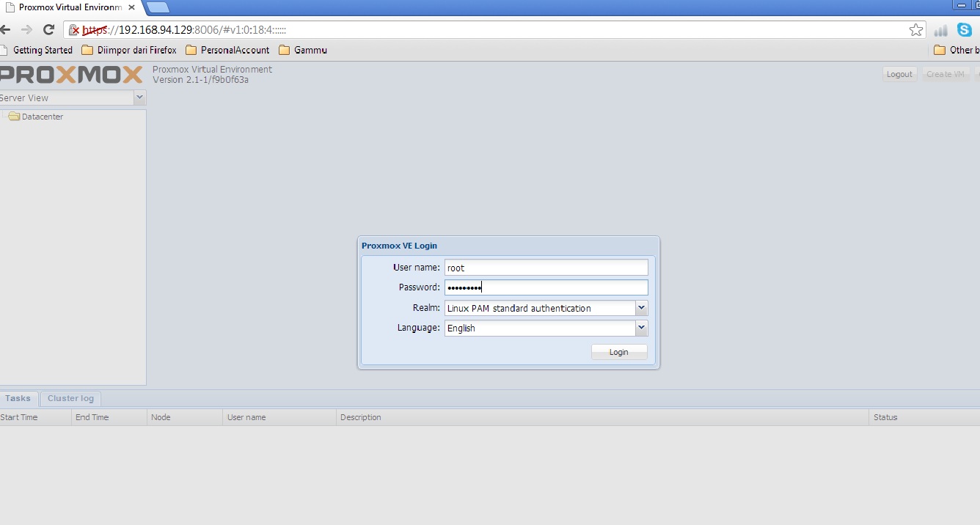This screenshot has width=980, height=525.
Task: Sort by Status column header
Action: 924,417
